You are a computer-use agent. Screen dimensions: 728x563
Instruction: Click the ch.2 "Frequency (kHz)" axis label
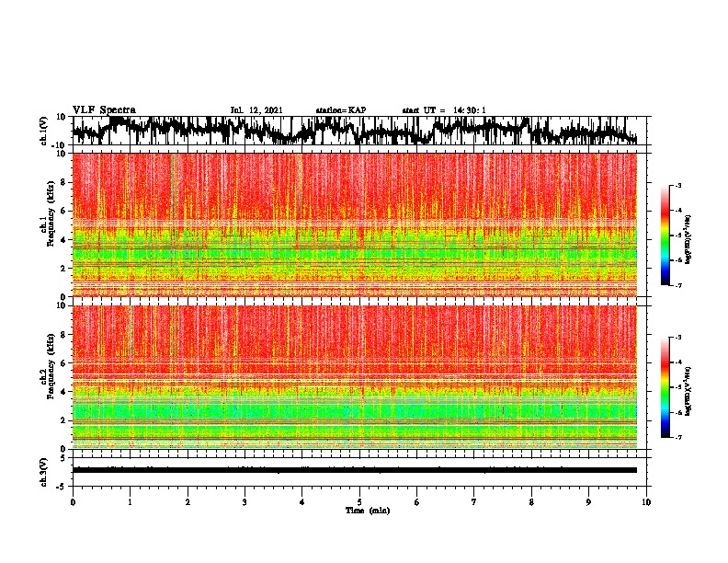pos(51,366)
